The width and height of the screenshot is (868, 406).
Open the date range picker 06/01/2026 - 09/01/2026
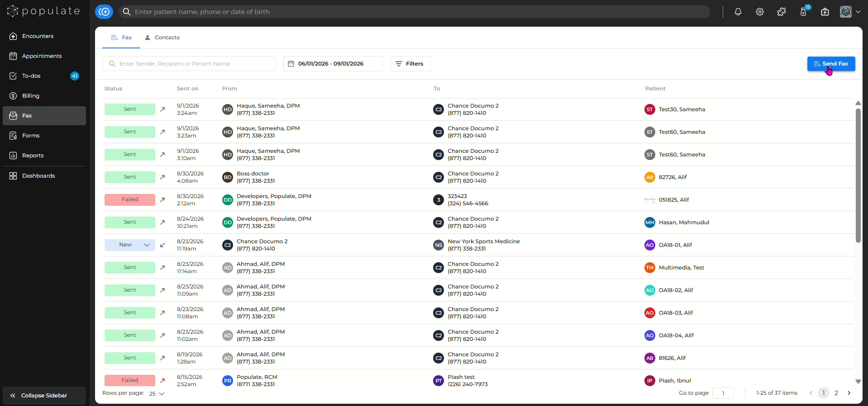tap(333, 64)
